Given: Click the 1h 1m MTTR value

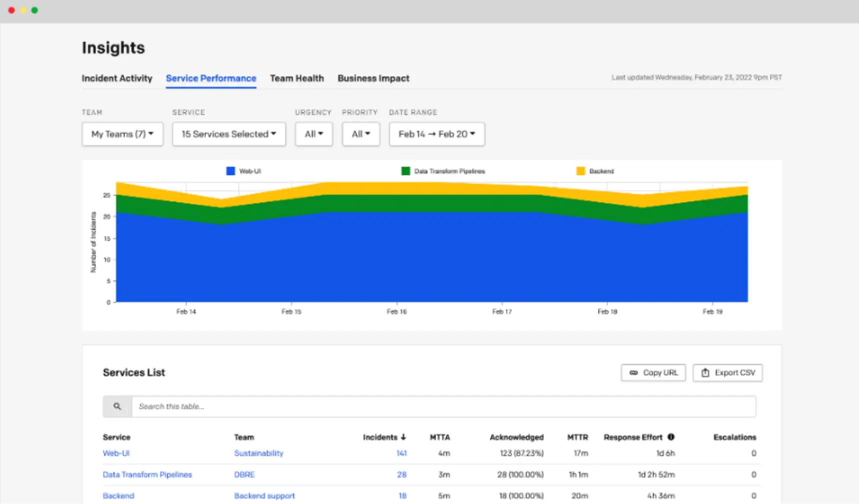Looking at the screenshot, I should [578, 474].
